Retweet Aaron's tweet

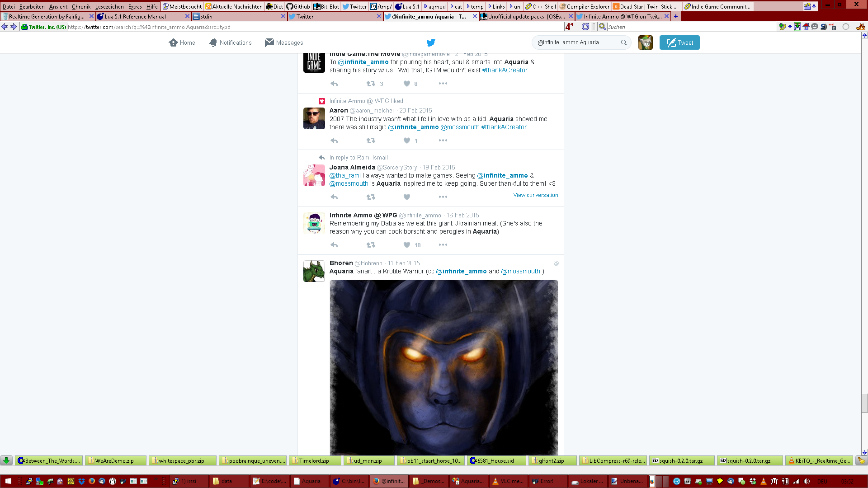click(x=371, y=141)
